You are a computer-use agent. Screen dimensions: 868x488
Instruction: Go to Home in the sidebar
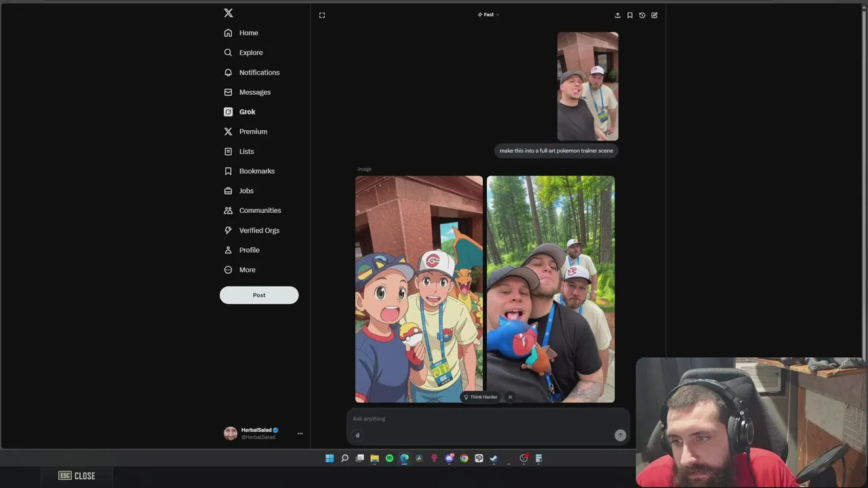(241, 33)
